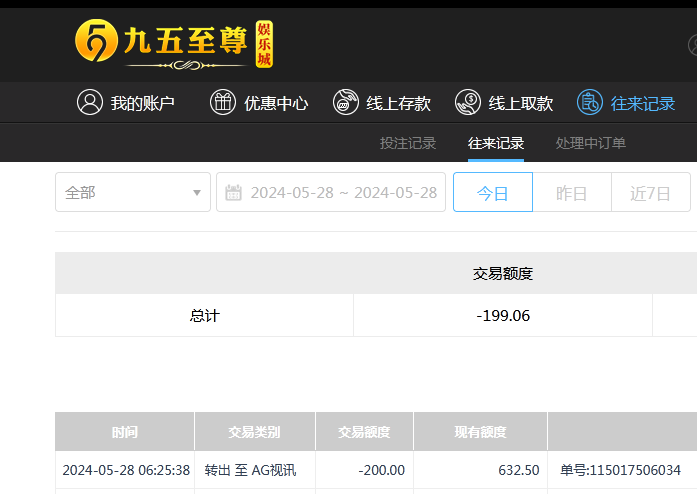Click the total amount -199.06

(x=503, y=315)
